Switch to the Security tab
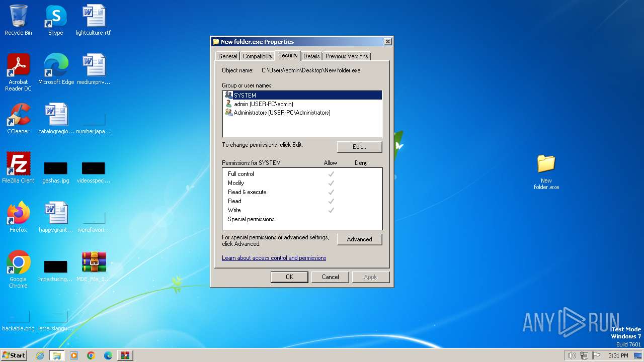 [x=288, y=56]
